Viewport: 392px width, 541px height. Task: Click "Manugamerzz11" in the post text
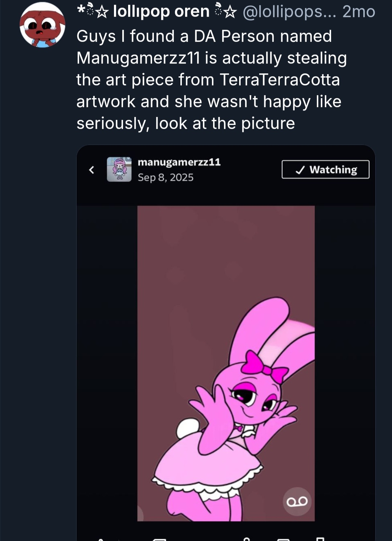(x=138, y=58)
